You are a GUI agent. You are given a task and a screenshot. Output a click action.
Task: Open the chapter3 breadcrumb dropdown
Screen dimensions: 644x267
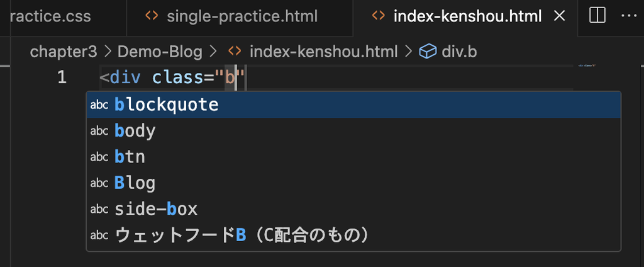click(x=64, y=52)
